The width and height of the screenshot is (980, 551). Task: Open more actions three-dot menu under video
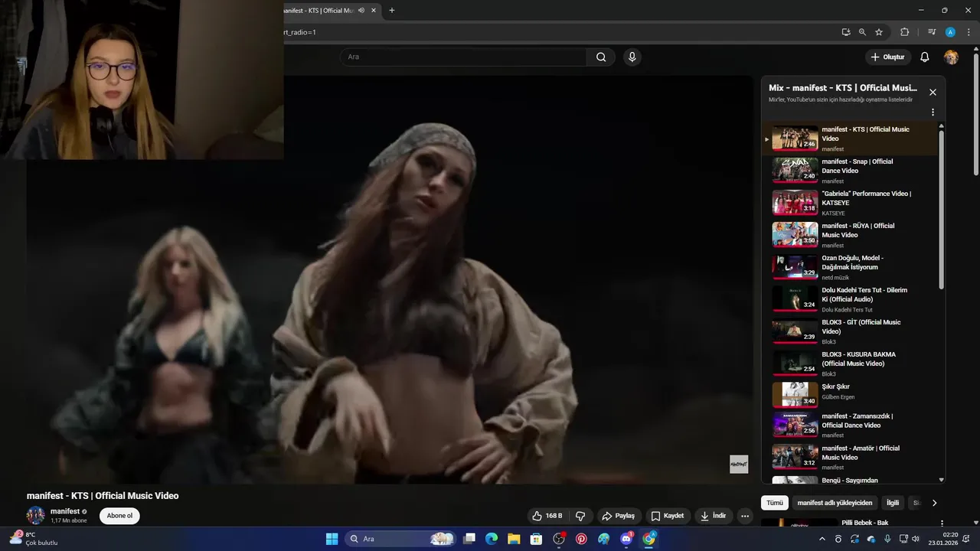coord(745,516)
